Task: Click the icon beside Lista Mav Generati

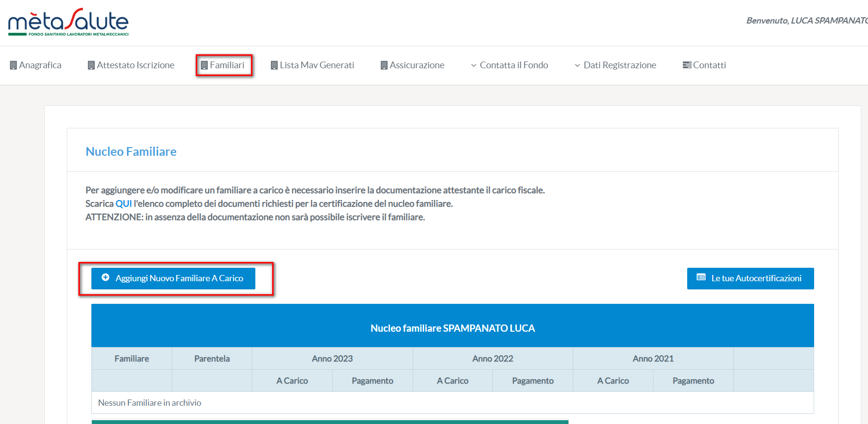Action: click(x=274, y=65)
